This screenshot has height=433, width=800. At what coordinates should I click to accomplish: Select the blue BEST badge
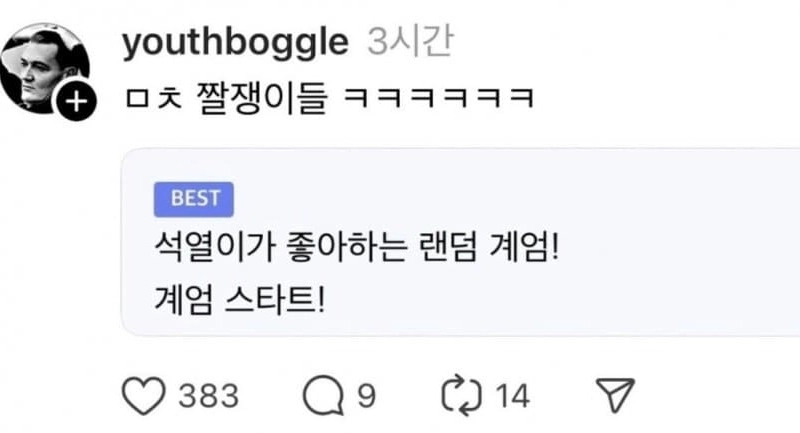pyautogui.click(x=194, y=199)
